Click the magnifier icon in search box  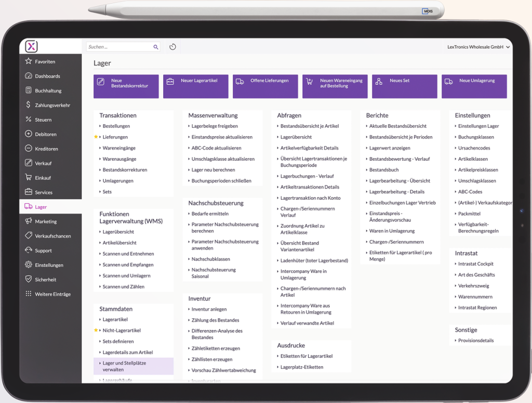tap(155, 47)
